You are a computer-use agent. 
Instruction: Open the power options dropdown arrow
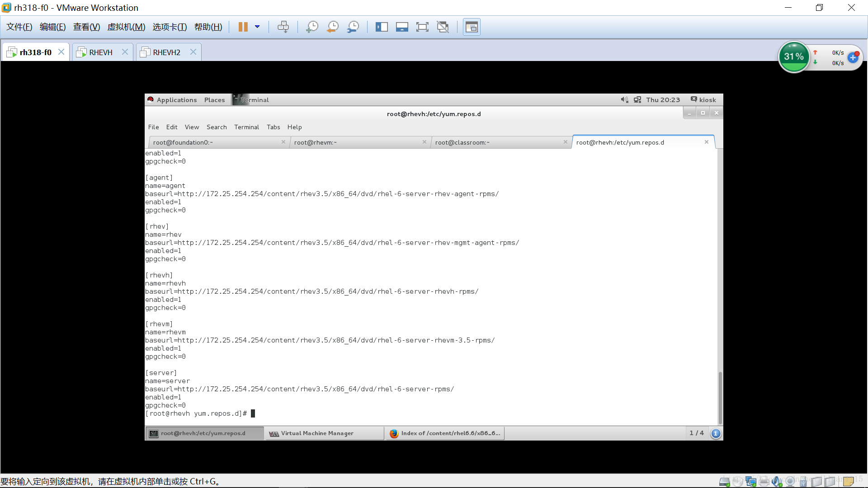pos(257,27)
